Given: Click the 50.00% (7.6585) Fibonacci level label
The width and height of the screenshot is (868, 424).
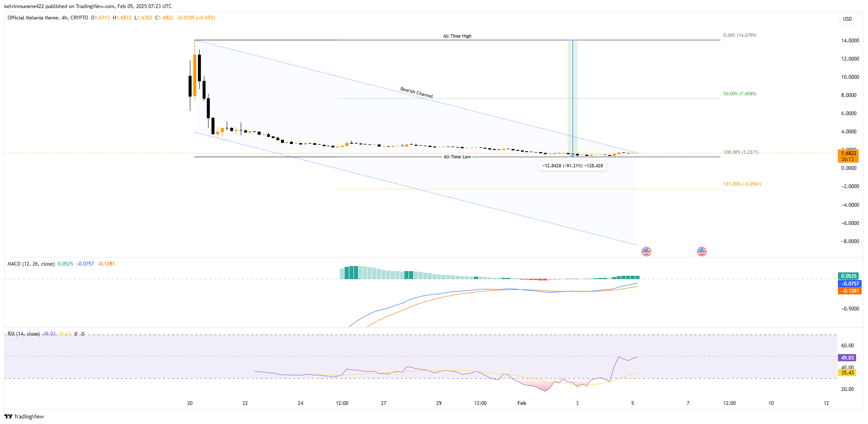Looking at the screenshot, I should 740,94.
